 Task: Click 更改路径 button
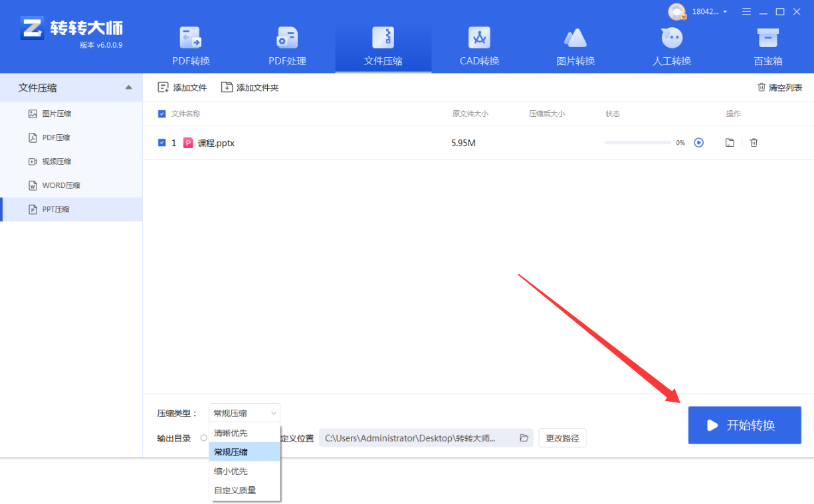pos(562,438)
